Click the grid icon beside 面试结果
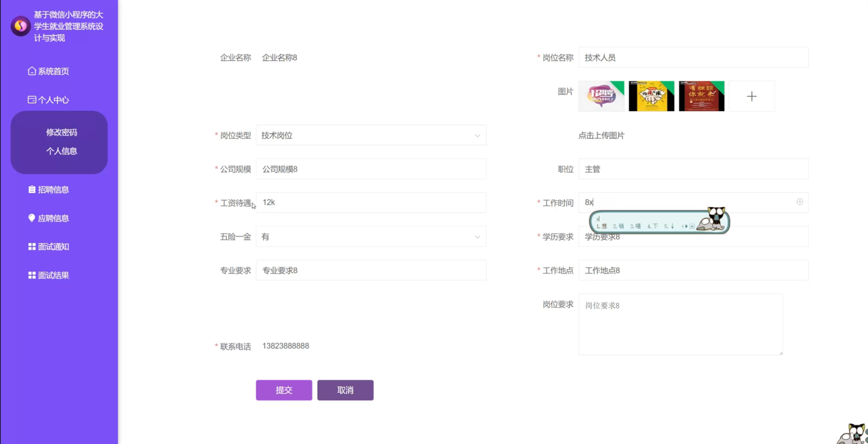 (32, 275)
